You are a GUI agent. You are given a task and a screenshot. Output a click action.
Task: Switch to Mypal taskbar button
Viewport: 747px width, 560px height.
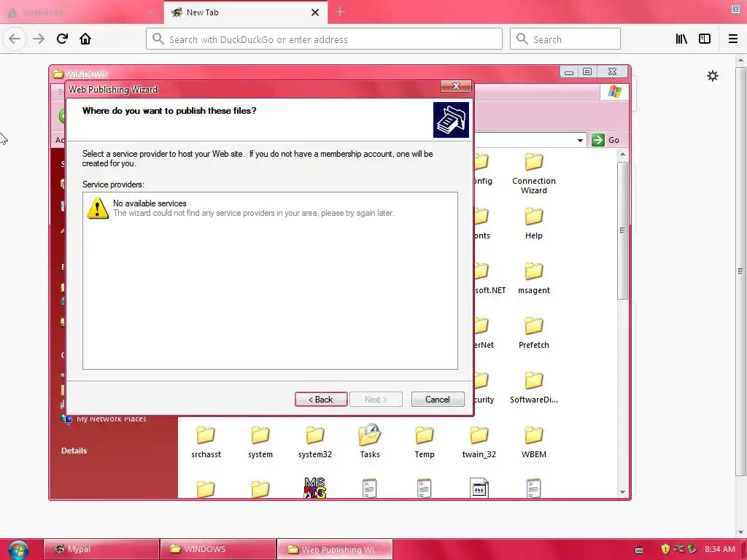click(101, 549)
